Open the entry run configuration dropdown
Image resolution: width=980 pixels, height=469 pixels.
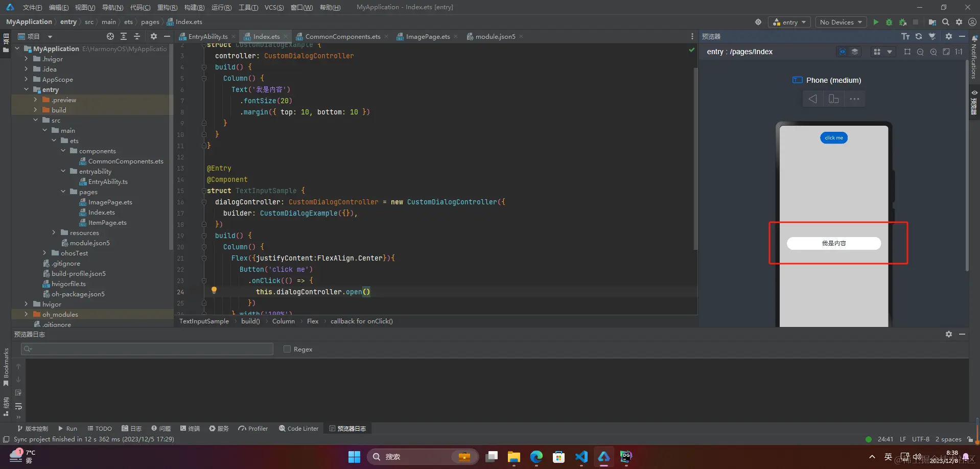pyautogui.click(x=789, y=22)
